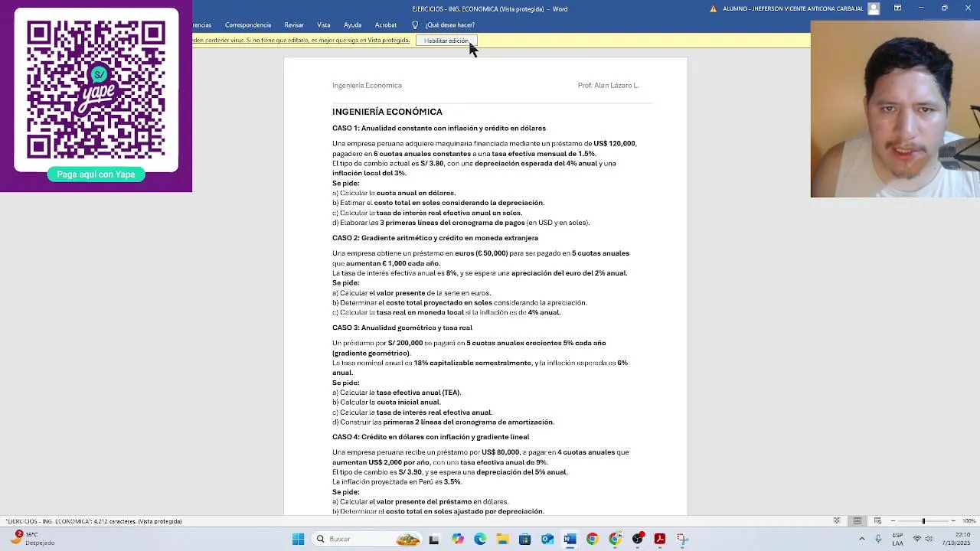Click the Paga aquí con Yape button
Screen dimensions: 980x551
coord(96,174)
